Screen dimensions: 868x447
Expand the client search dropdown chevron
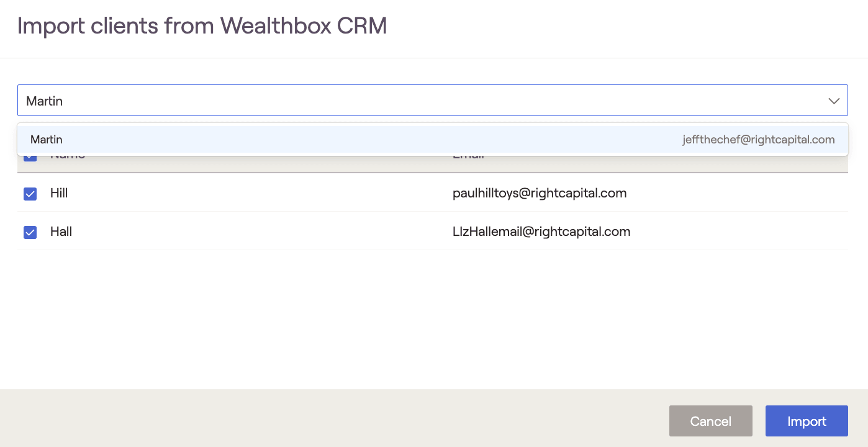pos(834,101)
